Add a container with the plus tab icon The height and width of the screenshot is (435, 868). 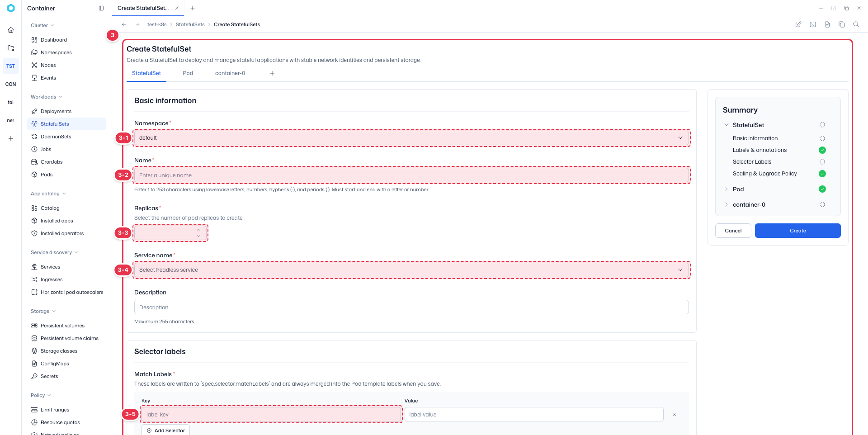tap(272, 73)
